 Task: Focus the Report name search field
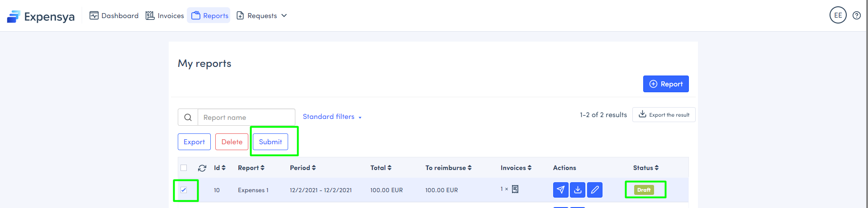[x=246, y=118]
